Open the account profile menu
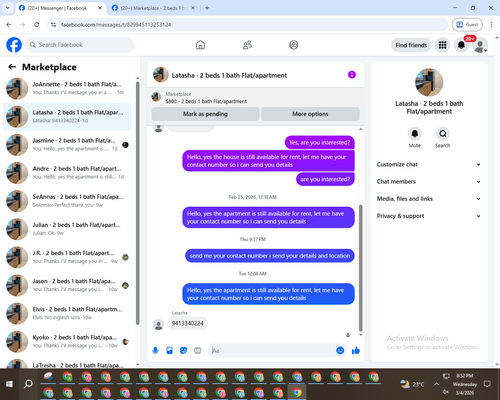 coord(480,45)
